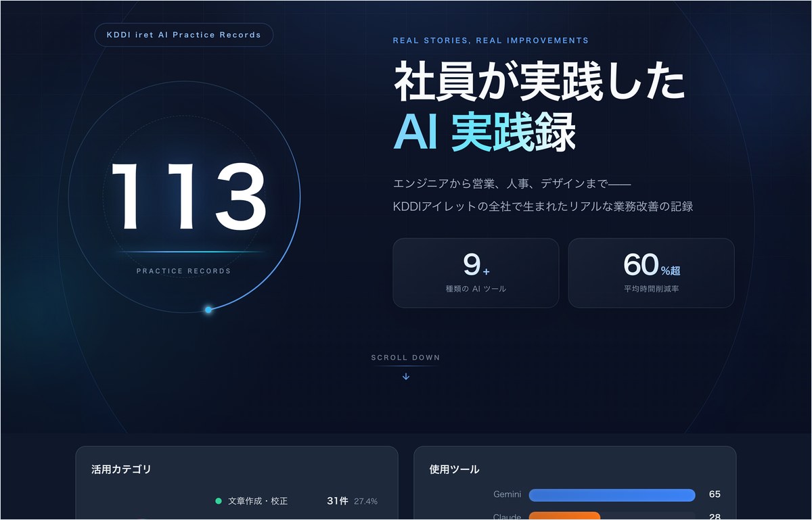Click the 27.4% percentage value

tap(365, 502)
